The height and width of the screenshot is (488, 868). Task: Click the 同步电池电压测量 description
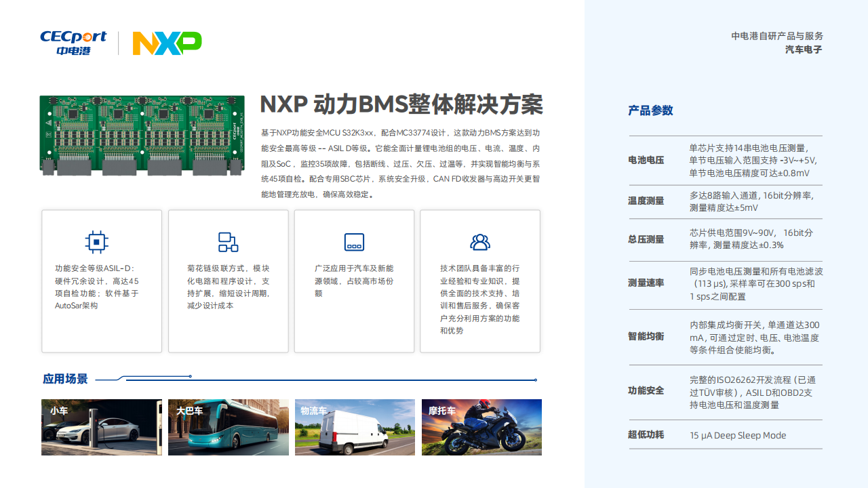[x=756, y=283]
